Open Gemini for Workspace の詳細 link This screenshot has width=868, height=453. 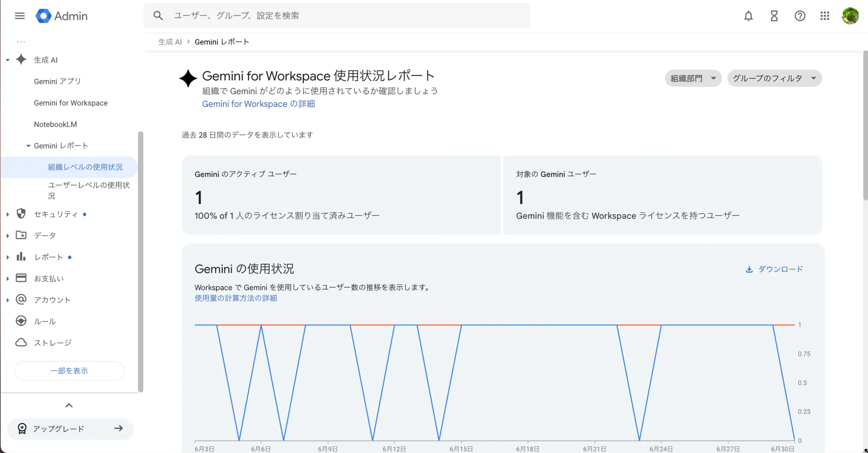[258, 104]
